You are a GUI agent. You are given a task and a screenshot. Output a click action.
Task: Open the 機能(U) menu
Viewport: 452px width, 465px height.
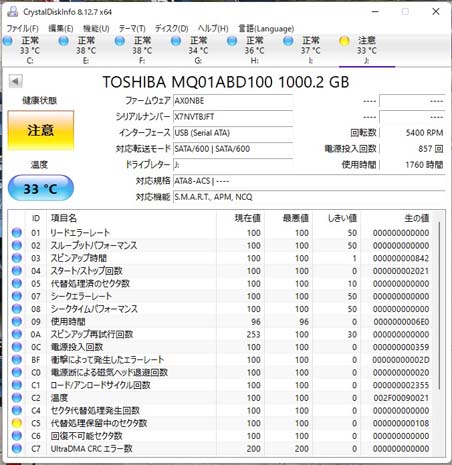click(96, 29)
